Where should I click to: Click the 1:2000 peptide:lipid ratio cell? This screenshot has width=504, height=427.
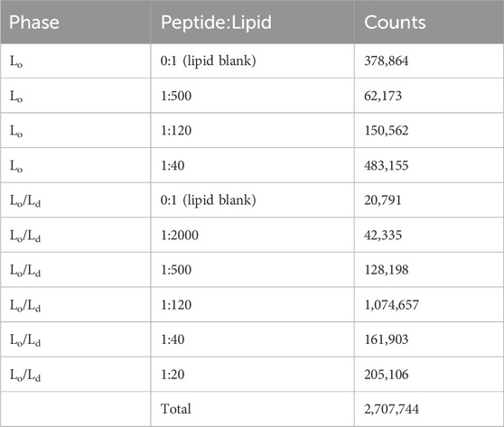pos(252,235)
